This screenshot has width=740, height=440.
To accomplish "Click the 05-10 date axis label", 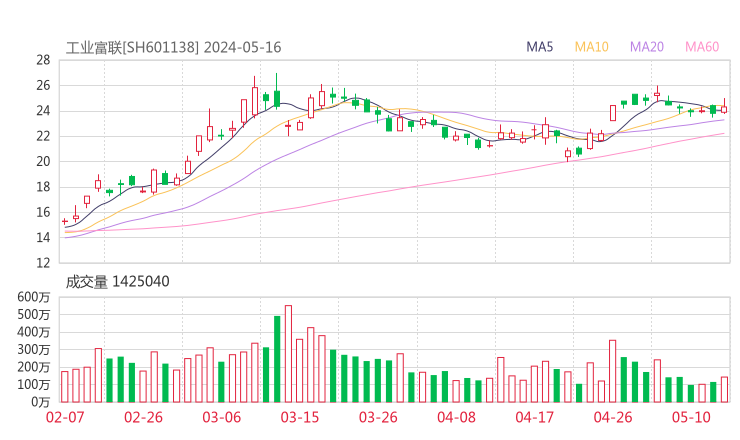I will (691, 417).
